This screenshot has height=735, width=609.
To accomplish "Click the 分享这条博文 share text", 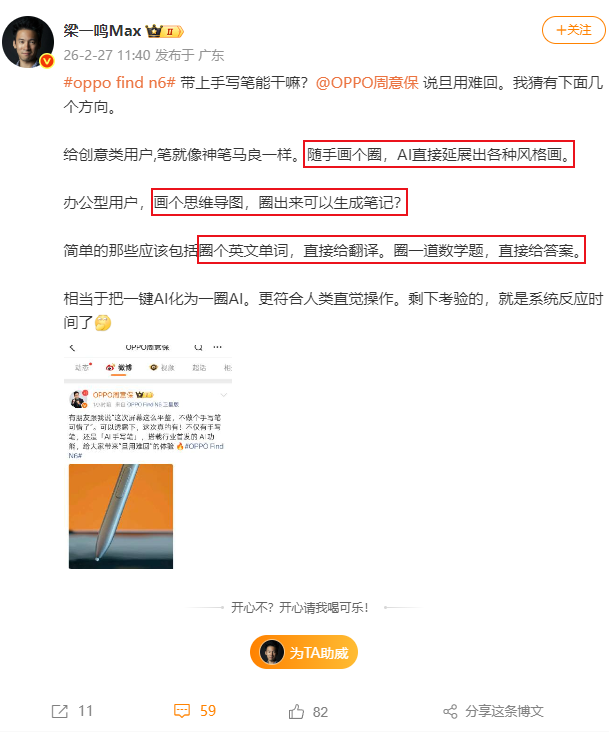I will (504, 712).
